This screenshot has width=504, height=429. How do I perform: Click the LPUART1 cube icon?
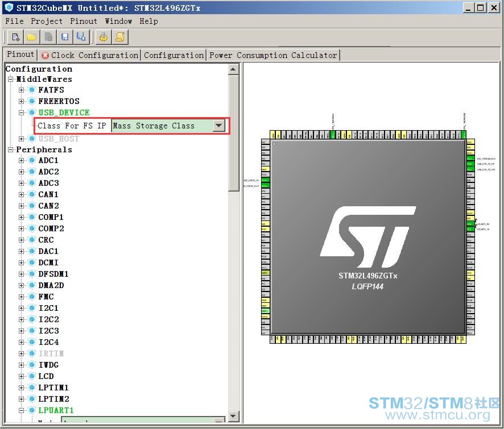[x=32, y=410]
